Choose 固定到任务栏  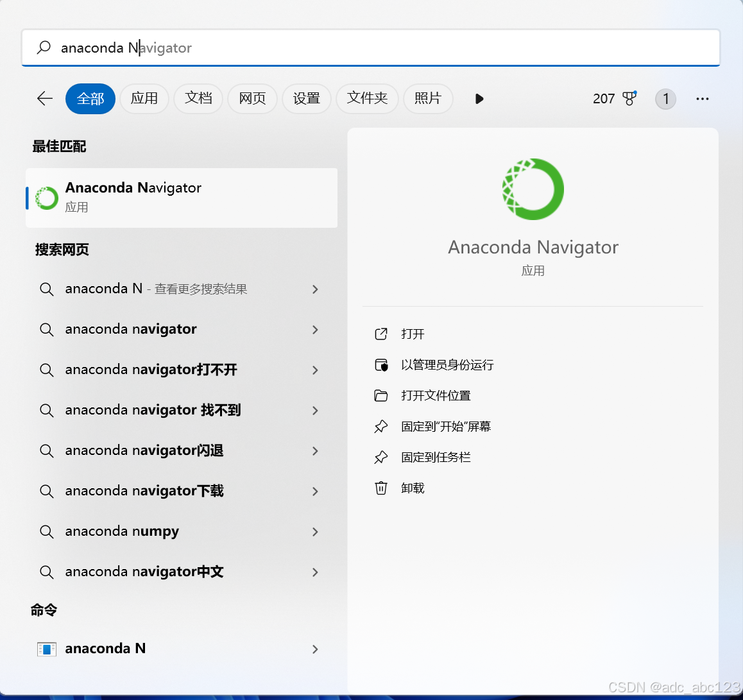(436, 457)
